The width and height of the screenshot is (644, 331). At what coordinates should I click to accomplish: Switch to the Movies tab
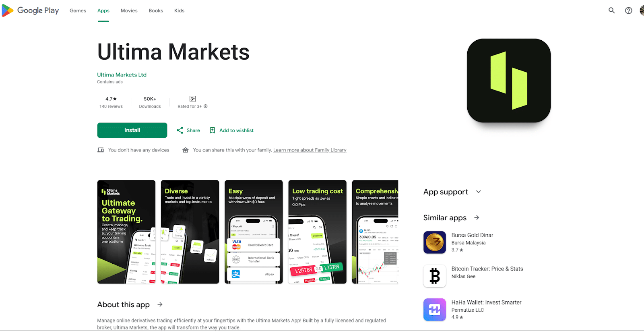click(129, 10)
